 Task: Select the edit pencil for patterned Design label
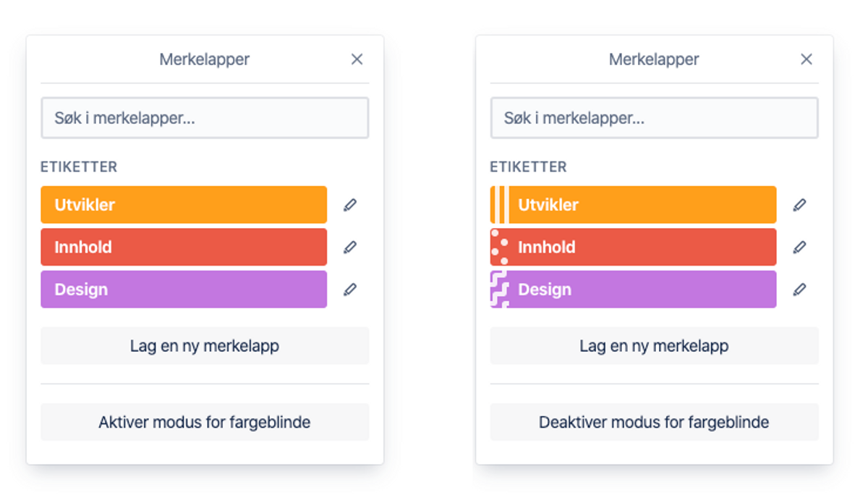pos(800,290)
